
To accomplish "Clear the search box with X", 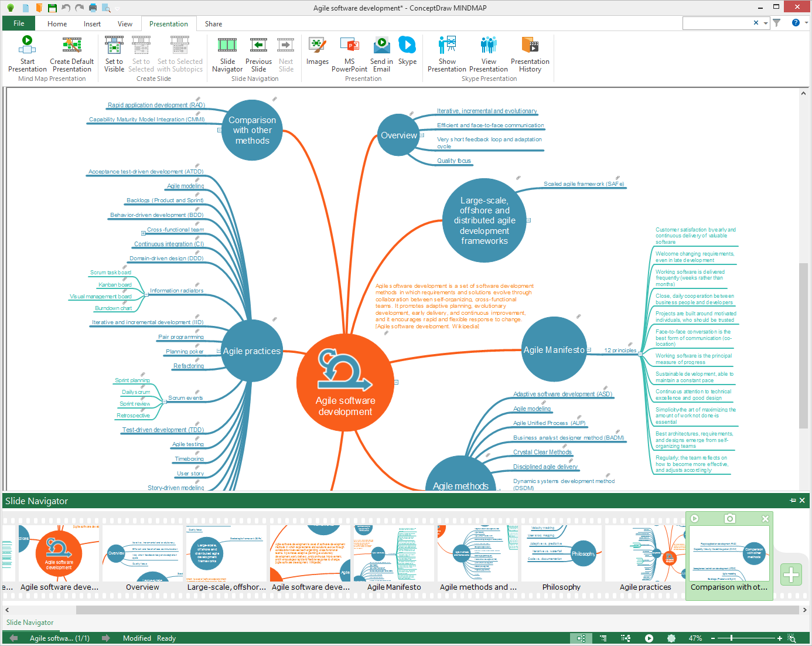I will pos(756,23).
